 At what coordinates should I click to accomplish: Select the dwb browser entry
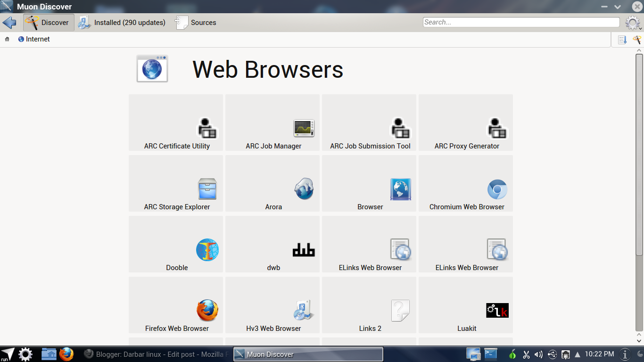[272, 244]
